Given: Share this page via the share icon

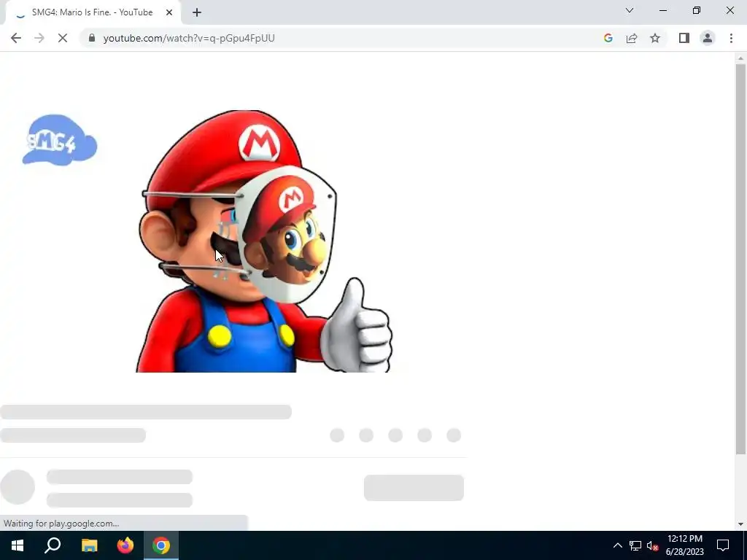Looking at the screenshot, I should [x=632, y=38].
